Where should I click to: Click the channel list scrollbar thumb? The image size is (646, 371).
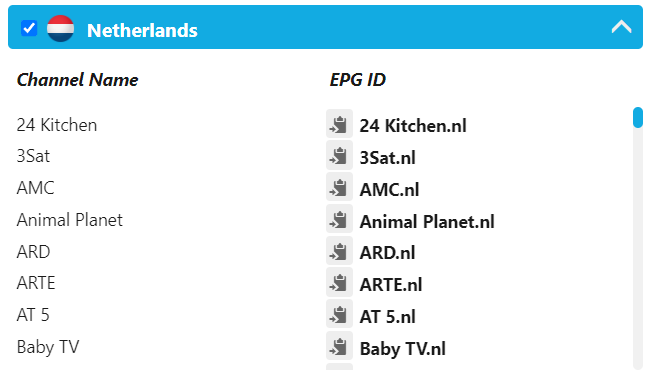click(638, 117)
